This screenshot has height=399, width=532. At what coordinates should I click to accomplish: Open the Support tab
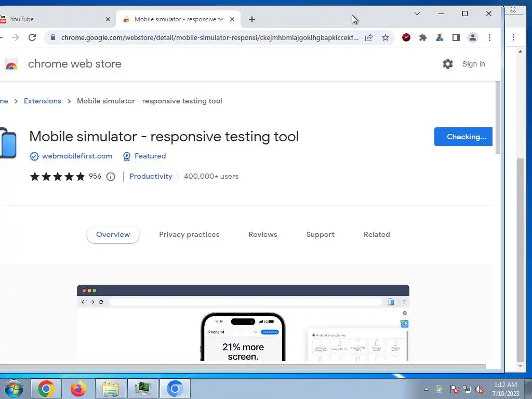(x=320, y=234)
